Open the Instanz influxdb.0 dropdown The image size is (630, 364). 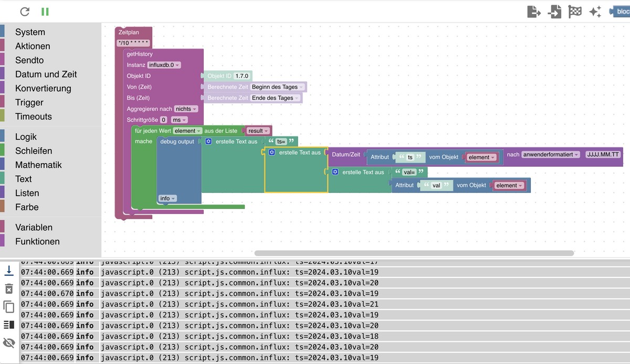coord(164,65)
